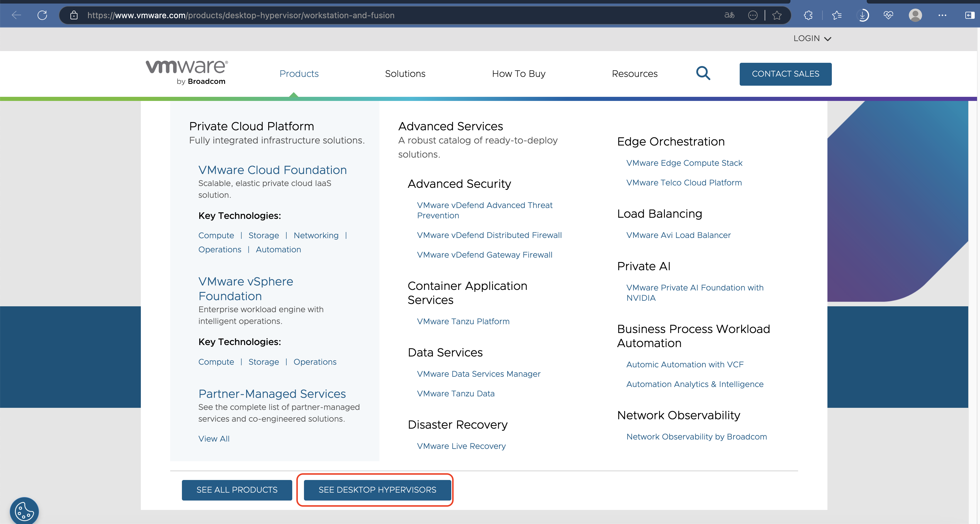The width and height of the screenshot is (980, 524).
Task: Click Compute under vSphere Foundation
Action: [216, 361]
